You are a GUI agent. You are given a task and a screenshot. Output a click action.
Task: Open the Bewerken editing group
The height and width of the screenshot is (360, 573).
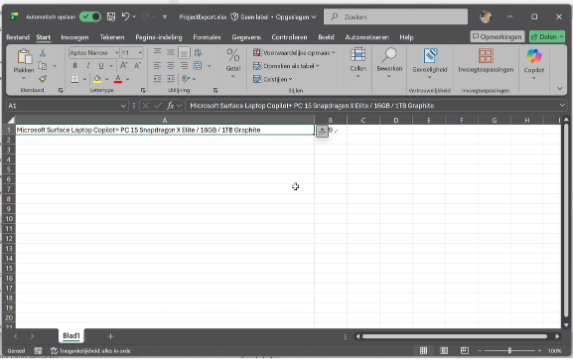(389, 62)
